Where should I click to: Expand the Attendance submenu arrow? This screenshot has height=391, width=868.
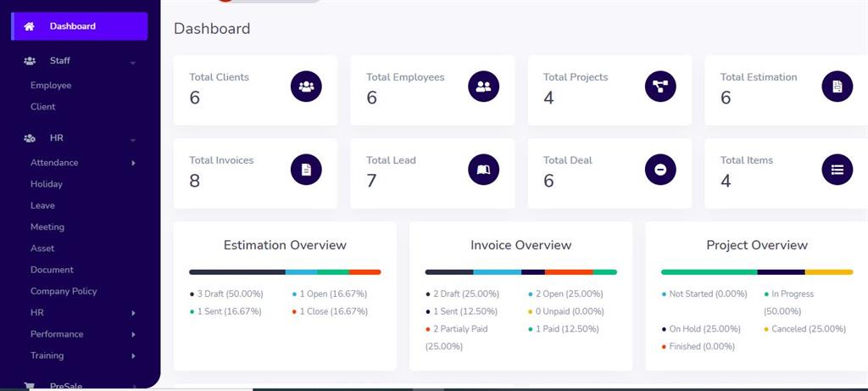coord(133,163)
